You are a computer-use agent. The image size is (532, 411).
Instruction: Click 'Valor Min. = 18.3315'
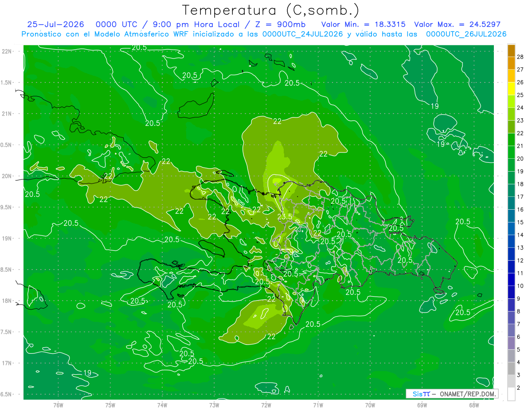pos(363,24)
